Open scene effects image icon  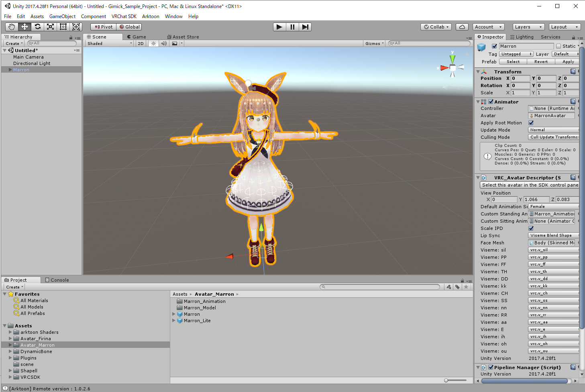[175, 43]
